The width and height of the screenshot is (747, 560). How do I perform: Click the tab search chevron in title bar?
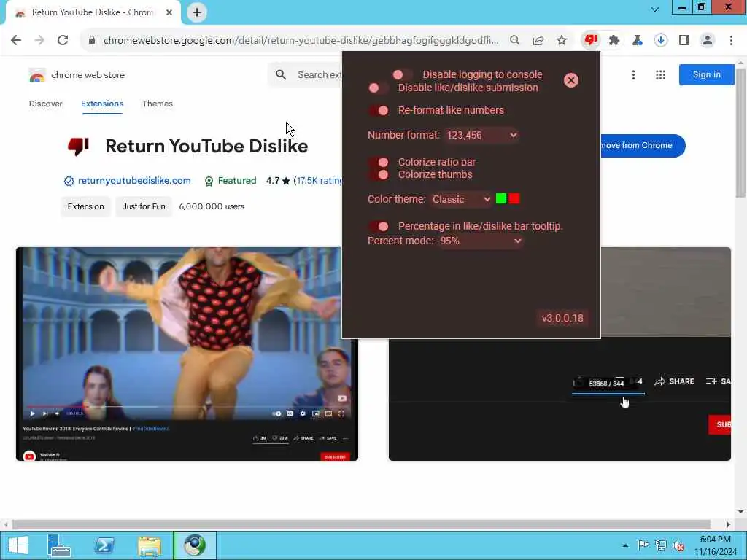[655, 9]
